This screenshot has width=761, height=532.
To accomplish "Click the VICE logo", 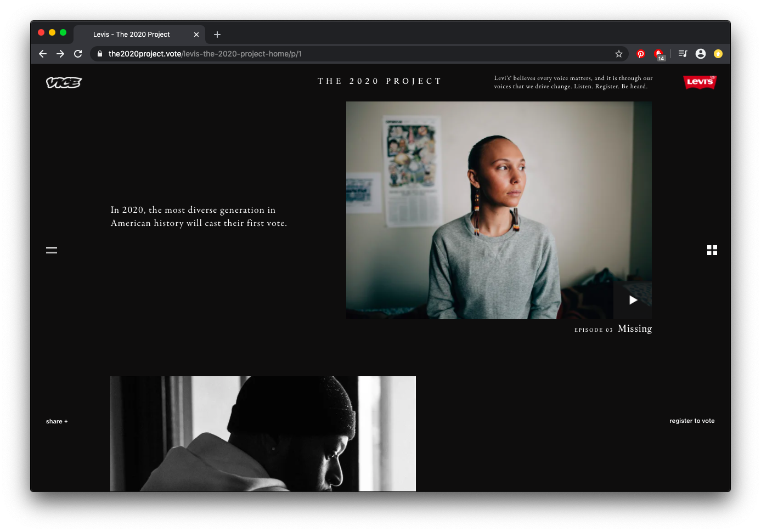I will [x=64, y=82].
